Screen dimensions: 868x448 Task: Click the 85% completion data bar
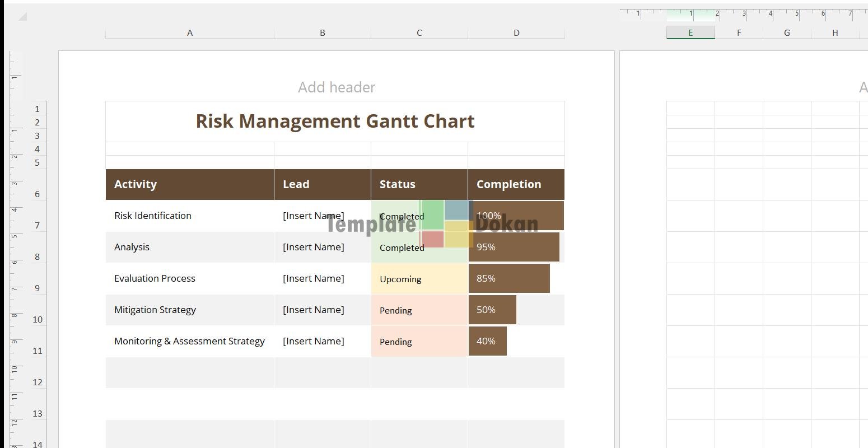coord(508,278)
